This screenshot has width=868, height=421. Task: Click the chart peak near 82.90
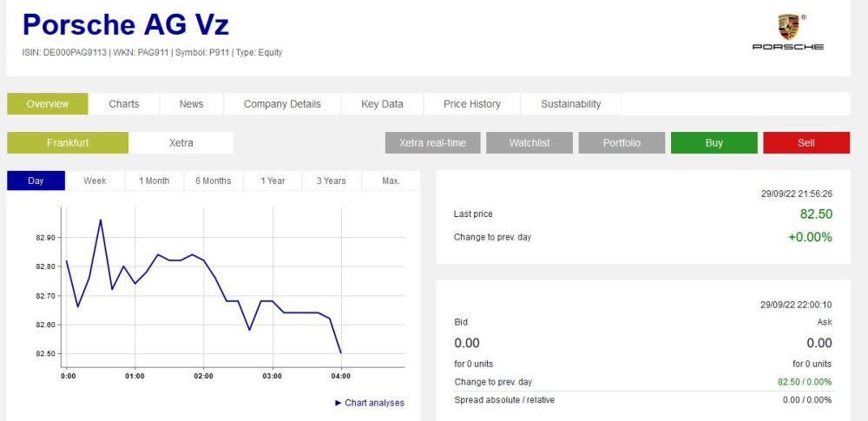click(x=100, y=220)
